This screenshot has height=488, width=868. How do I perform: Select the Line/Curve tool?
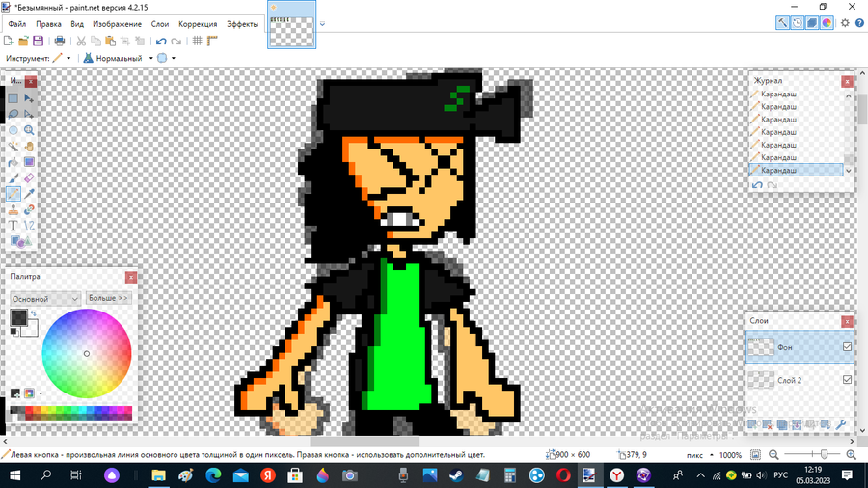[x=29, y=226]
